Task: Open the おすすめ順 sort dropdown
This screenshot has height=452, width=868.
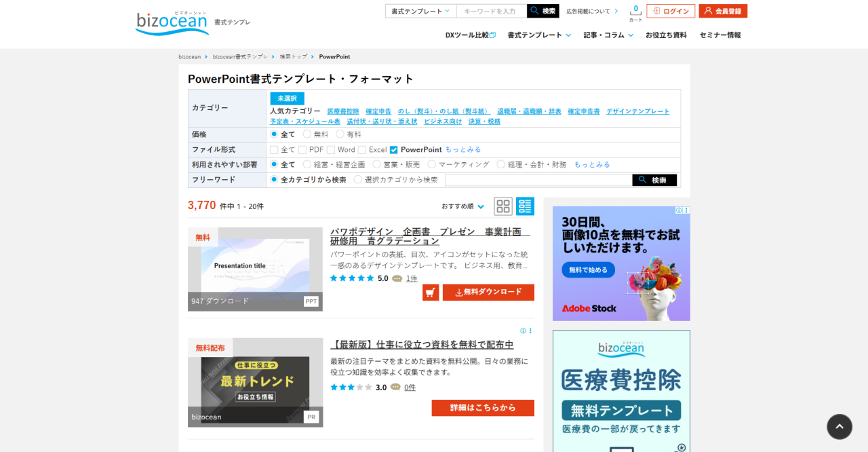Action: 462,206
